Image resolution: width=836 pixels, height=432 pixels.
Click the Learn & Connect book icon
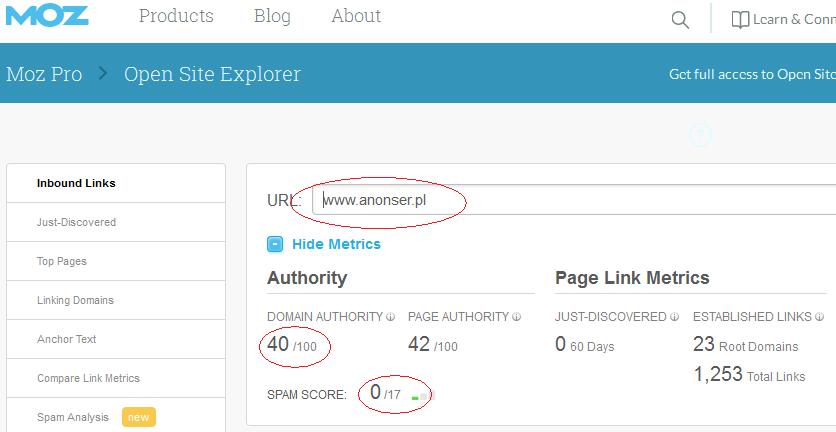click(x=740, y=20)
